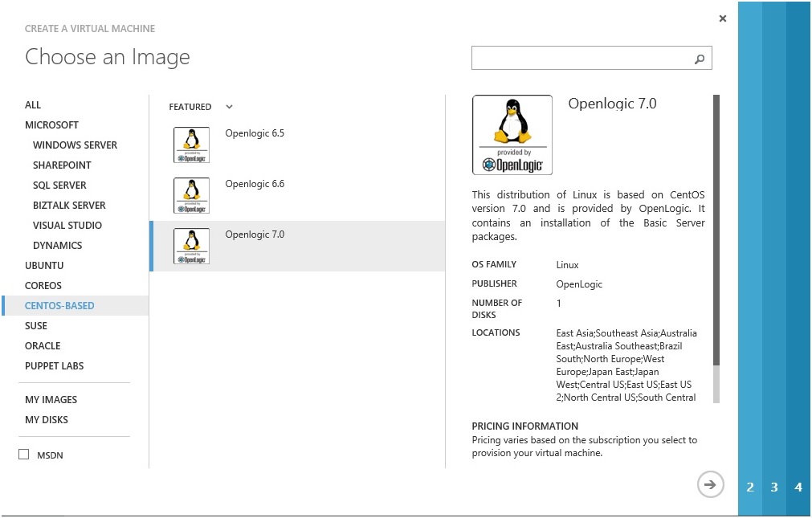Click the Openlogic 6.5 penguin icon
812x518 pixels.
(192, 145)
